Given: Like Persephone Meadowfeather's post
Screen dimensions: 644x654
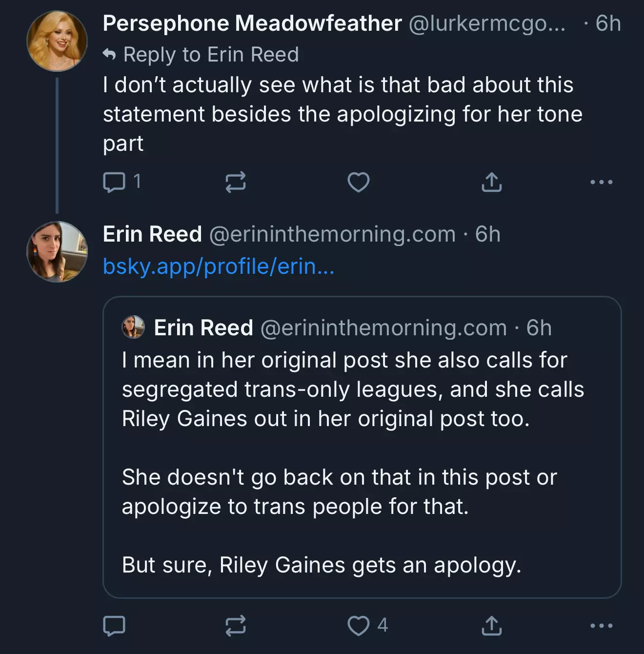Looking at the screenshot, I should [x=358, y=182].
